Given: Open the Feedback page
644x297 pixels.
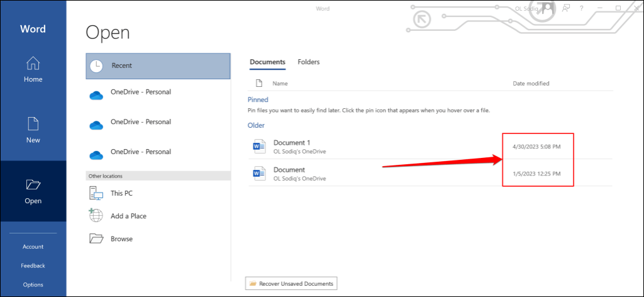Looking at the screenshot, I should tap(33, 266).
